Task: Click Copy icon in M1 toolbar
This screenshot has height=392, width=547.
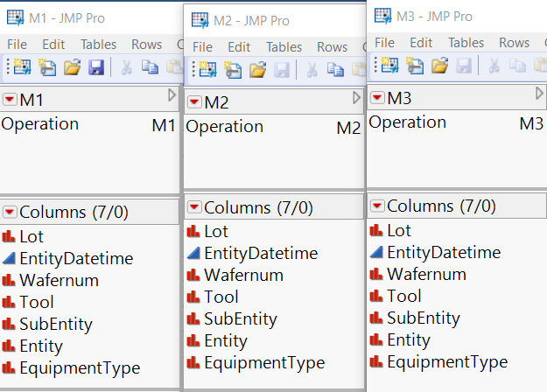Action: [x=150, y=66]
